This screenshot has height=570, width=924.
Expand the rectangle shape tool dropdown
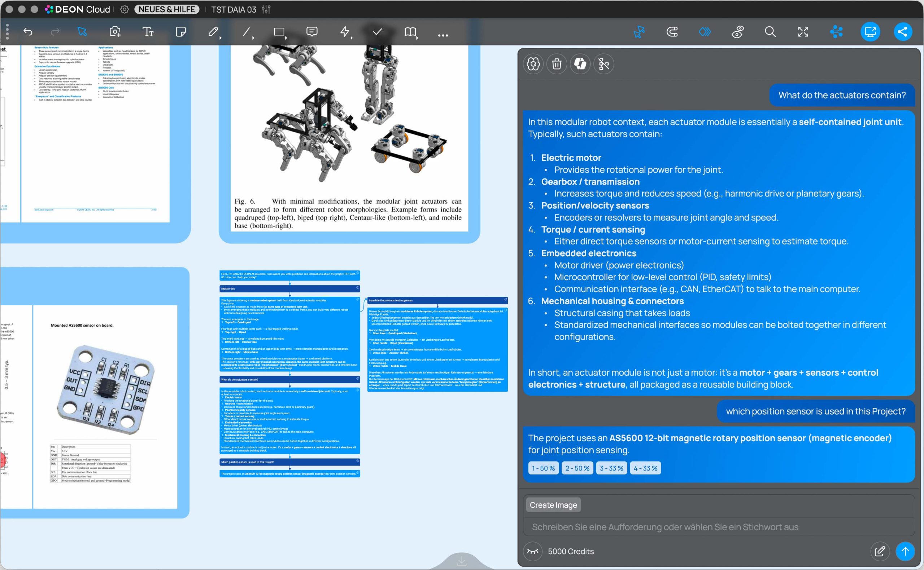(x=286, y=38)
